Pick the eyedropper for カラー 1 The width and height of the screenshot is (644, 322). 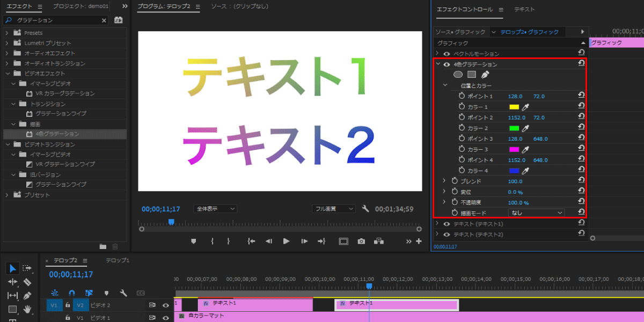[x=525, y=107]
